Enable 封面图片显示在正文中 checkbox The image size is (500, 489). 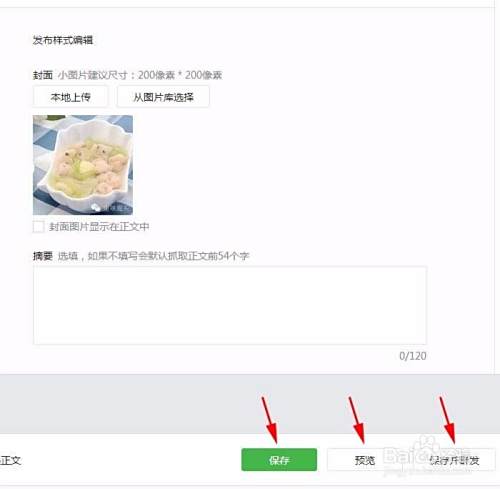click(x=38, y=226)
